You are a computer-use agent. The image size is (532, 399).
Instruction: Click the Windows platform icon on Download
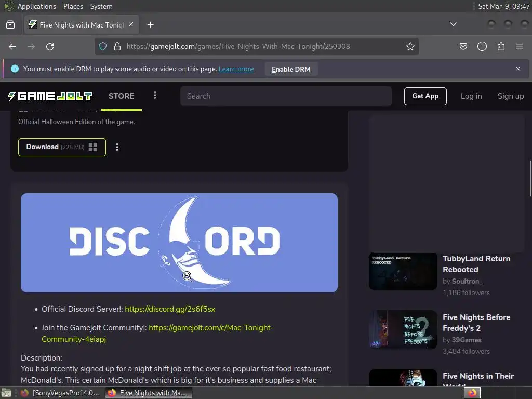point(93,147)
